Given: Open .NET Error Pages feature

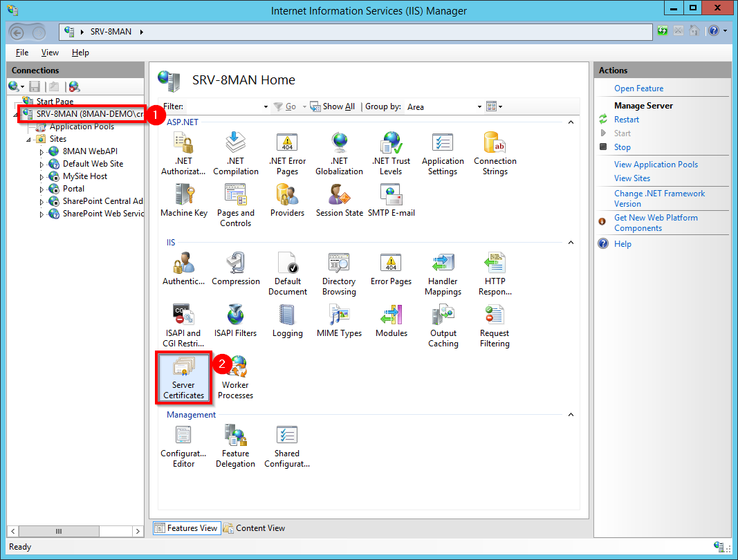Looking at the screenshot, I should point(287,153).
